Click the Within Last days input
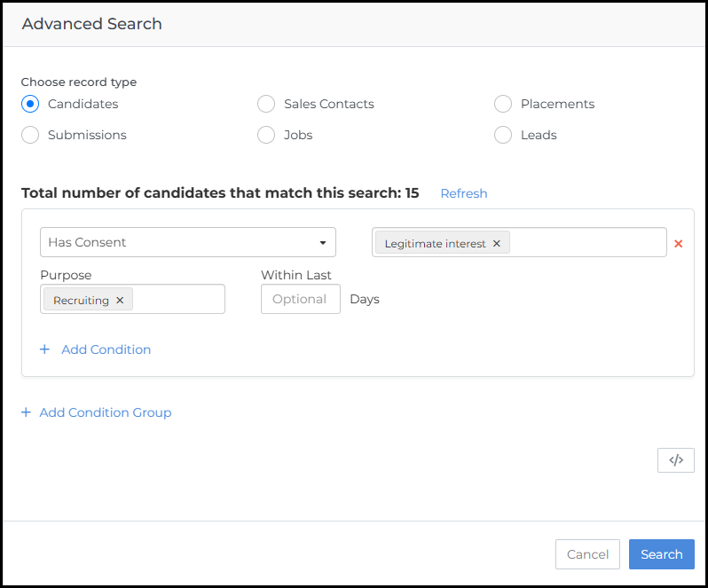The width and height of the screenshot is (708, 588). tap(300, 300)
